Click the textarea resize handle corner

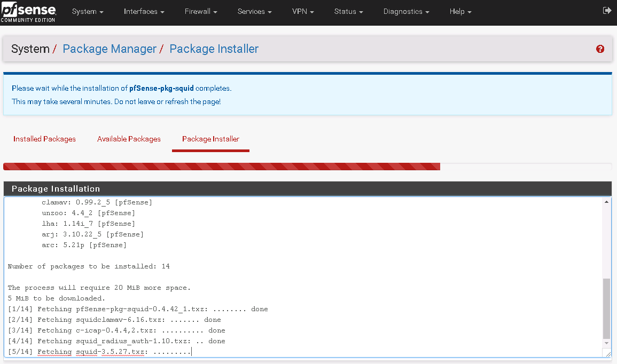[608, 354]
